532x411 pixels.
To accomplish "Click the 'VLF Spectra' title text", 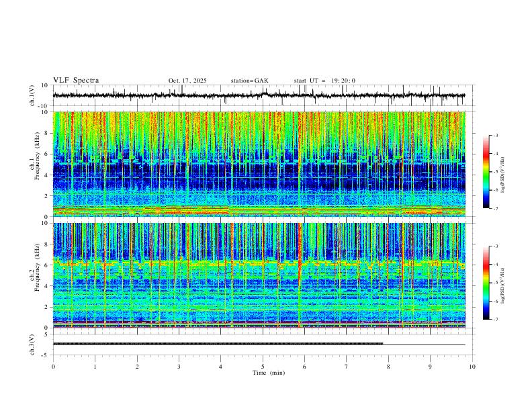I will [x=76, y=81].
